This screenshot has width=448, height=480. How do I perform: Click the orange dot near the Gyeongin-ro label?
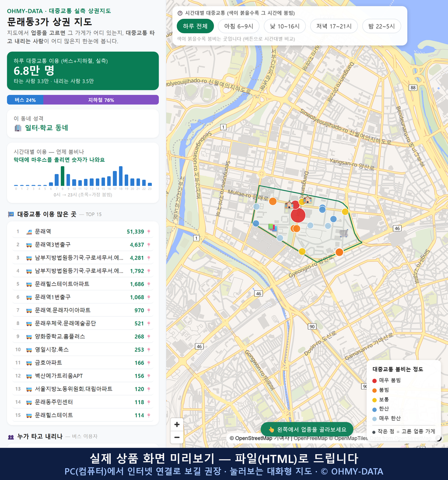click(x=339, y=252)
